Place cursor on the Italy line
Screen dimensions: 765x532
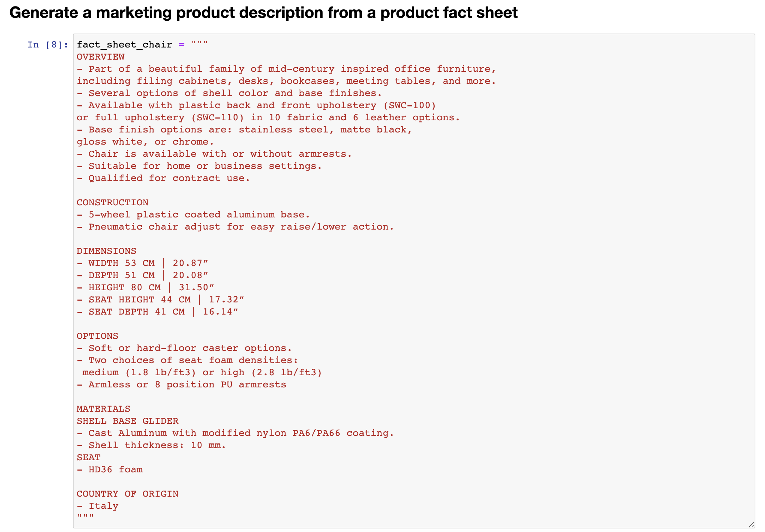tap(103, 506)
